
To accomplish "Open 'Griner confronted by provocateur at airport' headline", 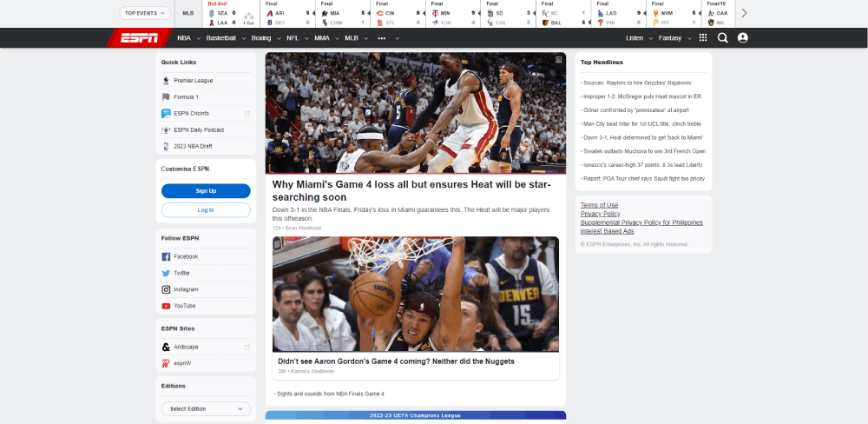I will click(636, 110).
